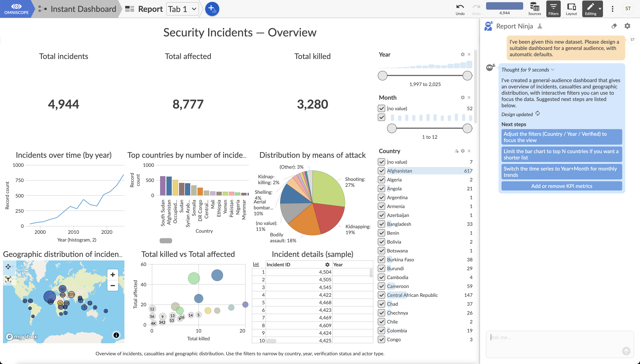
Task: Open Report Ninja settings gear
Action: tap(627, 26)
